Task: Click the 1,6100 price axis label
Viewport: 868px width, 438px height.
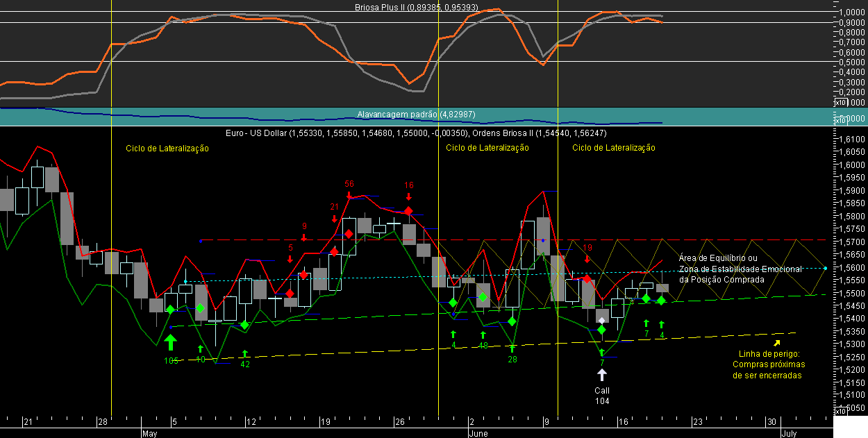Action: [851, 140]
